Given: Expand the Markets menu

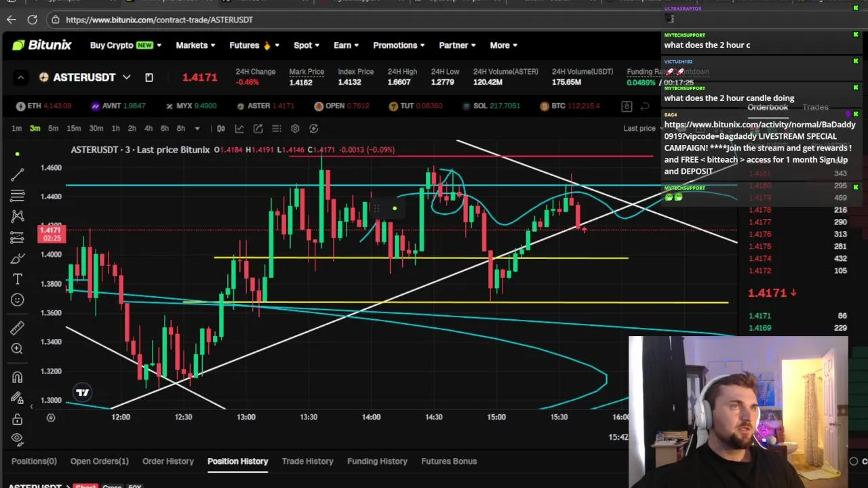Looking at the screenshot, I should pyautogui.click(x=195, y=45).
